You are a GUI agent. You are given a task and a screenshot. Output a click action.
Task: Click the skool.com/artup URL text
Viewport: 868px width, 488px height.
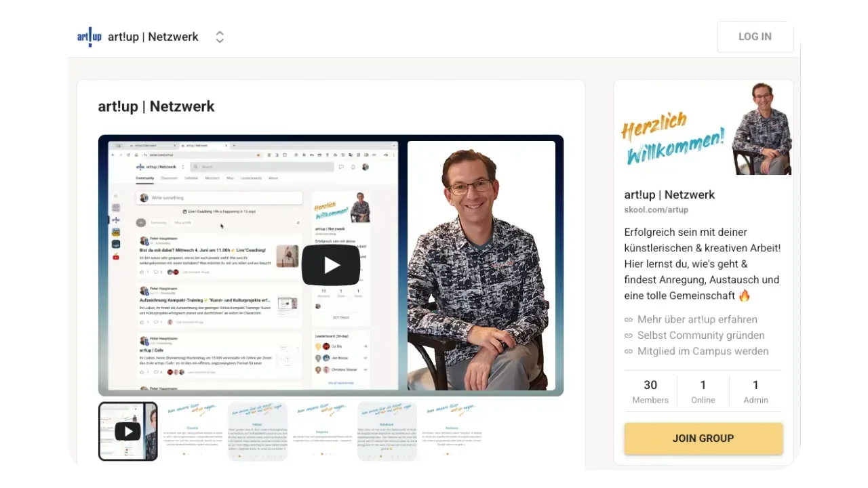[656, 210]
